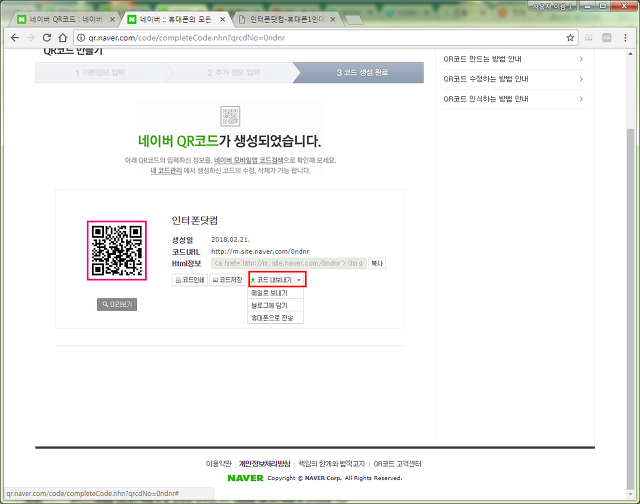Click the 코드인쇄 print button

click(190, 280)
